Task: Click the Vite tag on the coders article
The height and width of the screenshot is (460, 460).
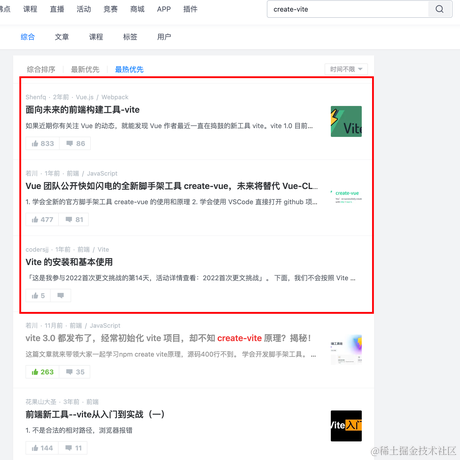Action: tap(103, 249)
